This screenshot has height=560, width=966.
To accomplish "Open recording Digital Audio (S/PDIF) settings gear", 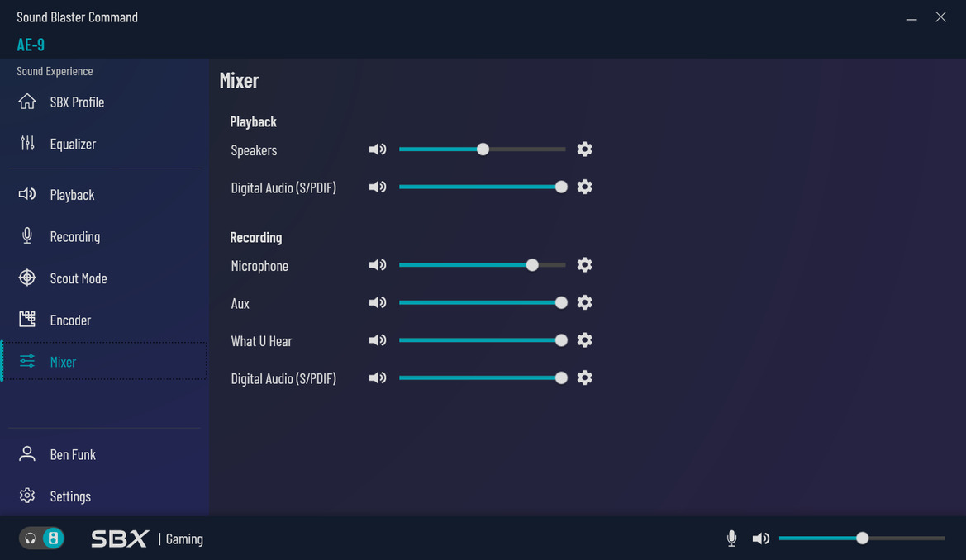I will point(585,377).
